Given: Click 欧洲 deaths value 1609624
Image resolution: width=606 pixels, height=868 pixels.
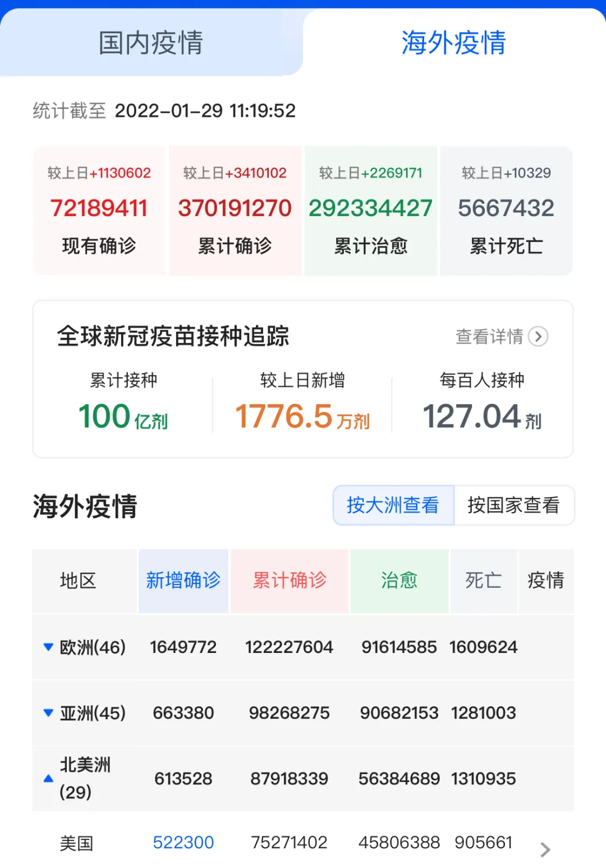Looking at the screenshot, I should click(x=483, y=647).
